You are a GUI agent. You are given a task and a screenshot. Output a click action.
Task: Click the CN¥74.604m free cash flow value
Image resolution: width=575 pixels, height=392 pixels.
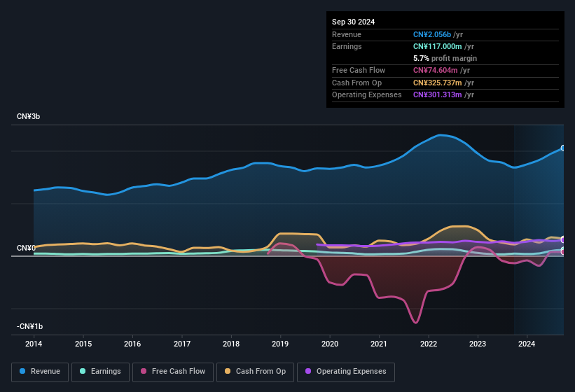point(436,70)
